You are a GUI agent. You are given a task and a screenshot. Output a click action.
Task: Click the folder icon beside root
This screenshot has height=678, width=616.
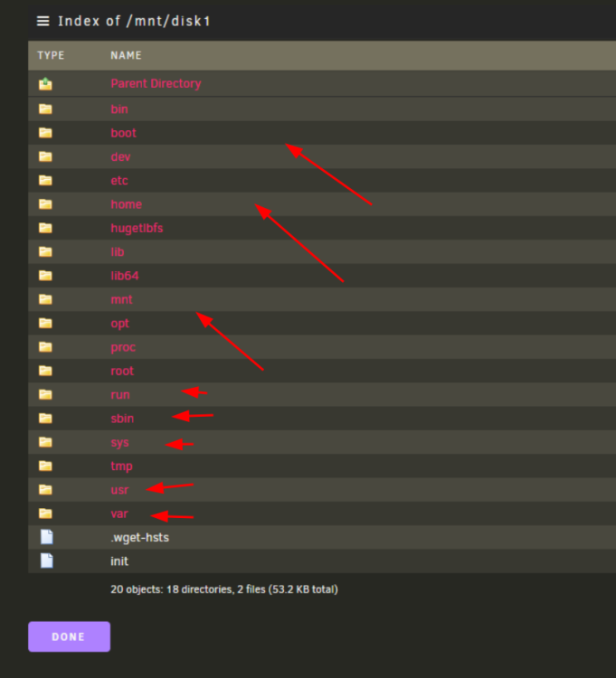click(x=45, y=371)
